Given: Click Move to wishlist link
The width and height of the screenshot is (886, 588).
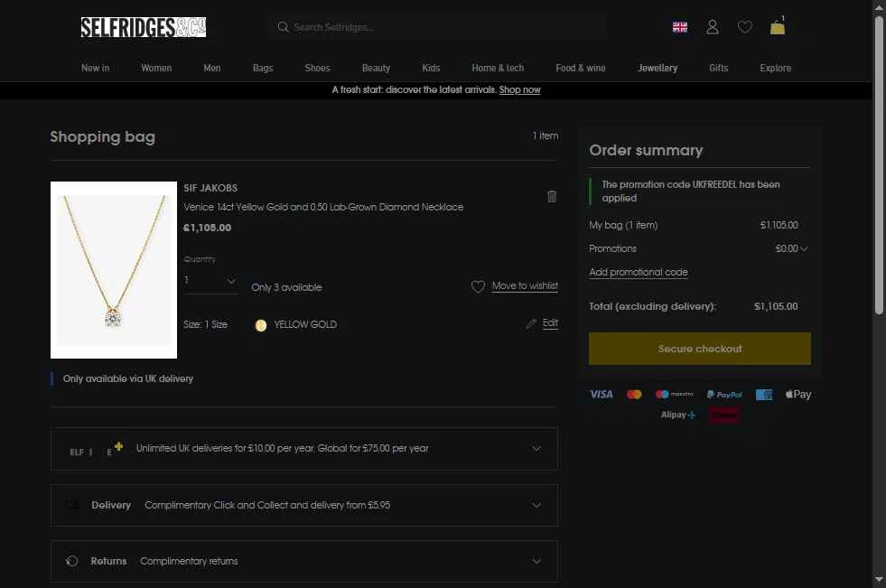Looking at the screenshot, I should click(x=525, y=285).
